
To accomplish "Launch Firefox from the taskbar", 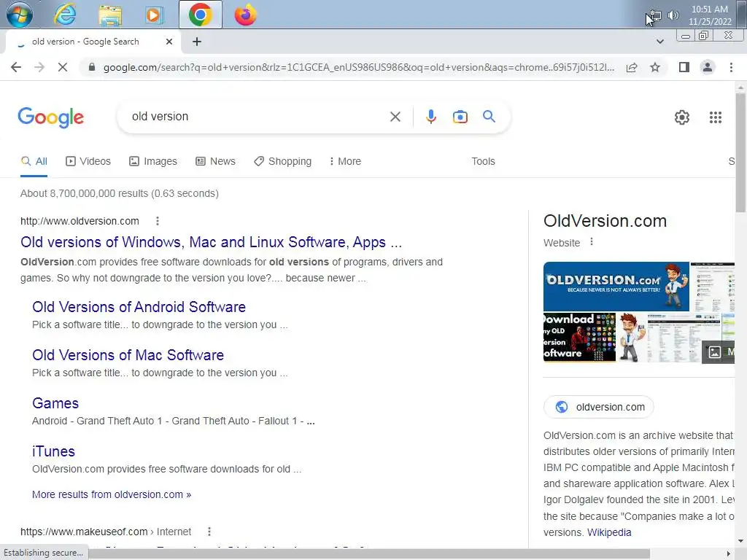I will click(x=245, y=15).
